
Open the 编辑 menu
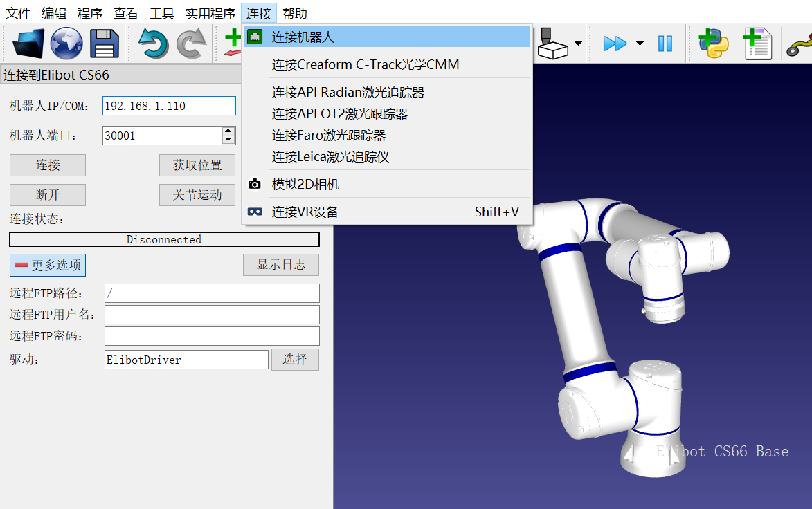[54, 13]
